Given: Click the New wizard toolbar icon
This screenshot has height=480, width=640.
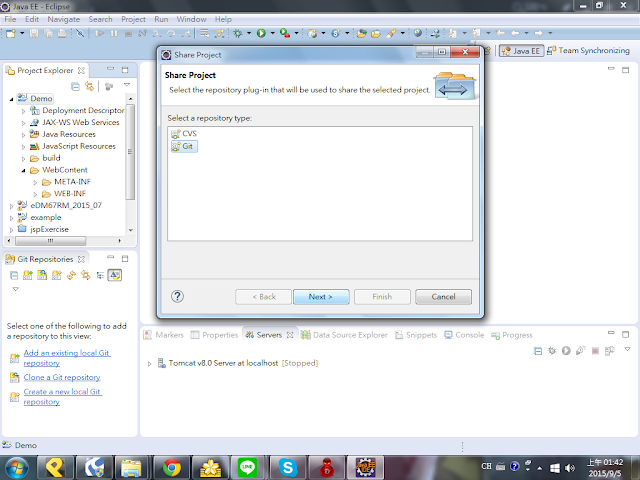Looking at the screenshot, I should [11, 33].
